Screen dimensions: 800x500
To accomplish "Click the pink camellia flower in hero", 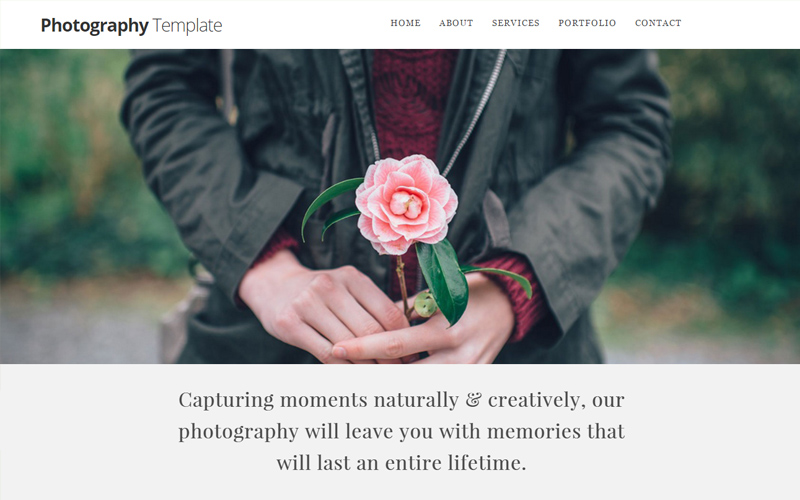I will (406, 204).
